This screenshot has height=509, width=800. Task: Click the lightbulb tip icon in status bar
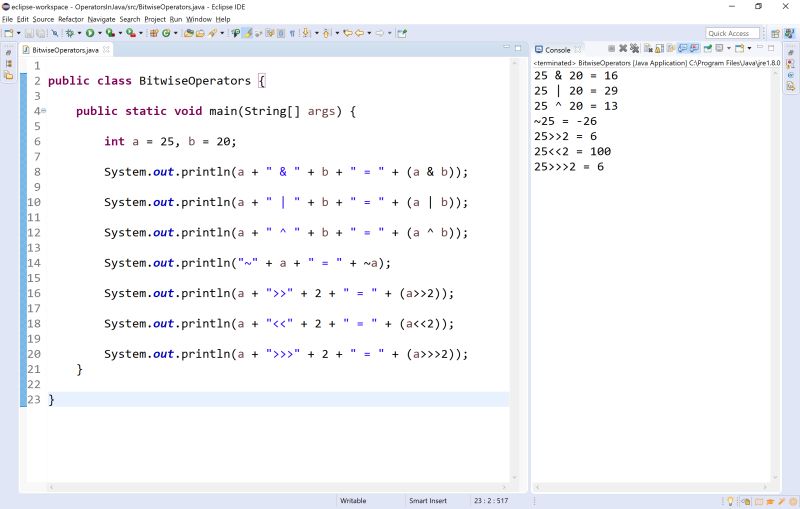(x=730, y=501)
